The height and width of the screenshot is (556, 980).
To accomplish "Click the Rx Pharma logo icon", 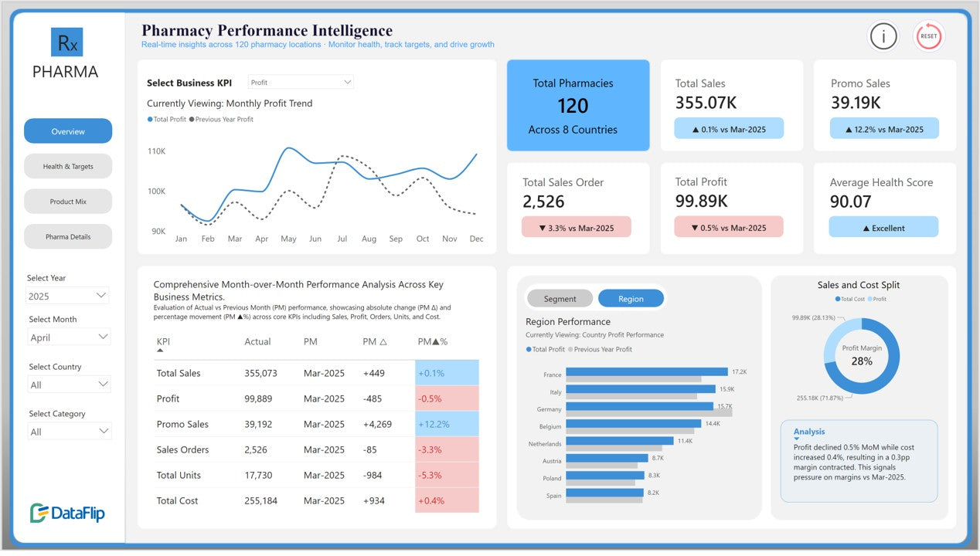I will pyautogui.click(x=66, y=42).
